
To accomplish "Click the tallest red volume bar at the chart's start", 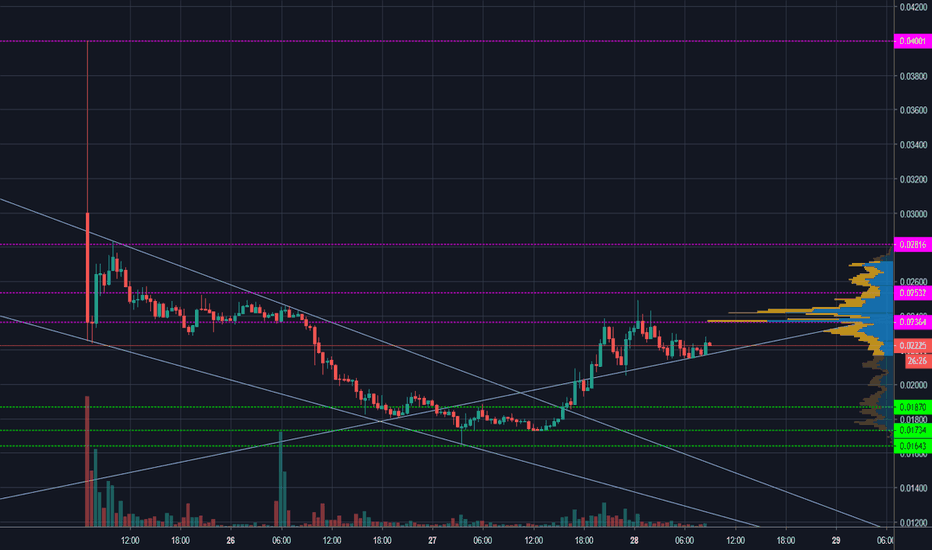I will coord(87,461).
